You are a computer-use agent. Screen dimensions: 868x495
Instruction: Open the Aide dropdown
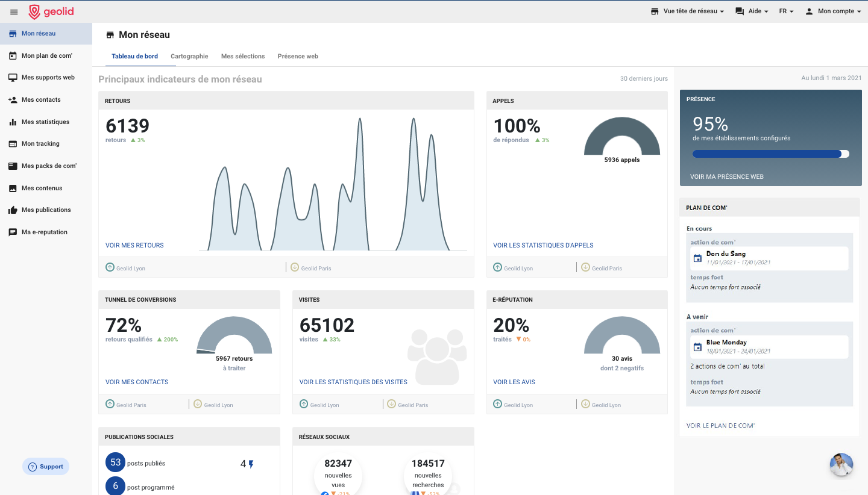tap(752, 11)
